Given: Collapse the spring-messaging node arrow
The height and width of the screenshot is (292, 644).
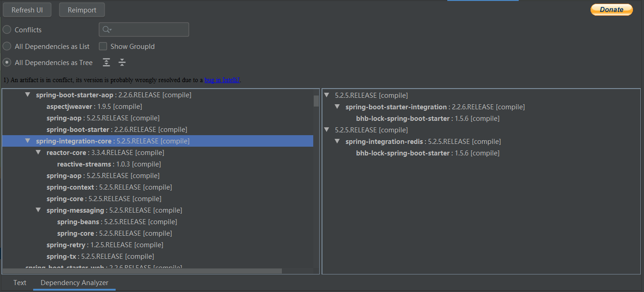Looking at the screenshot, I should (x=38, y=210).
